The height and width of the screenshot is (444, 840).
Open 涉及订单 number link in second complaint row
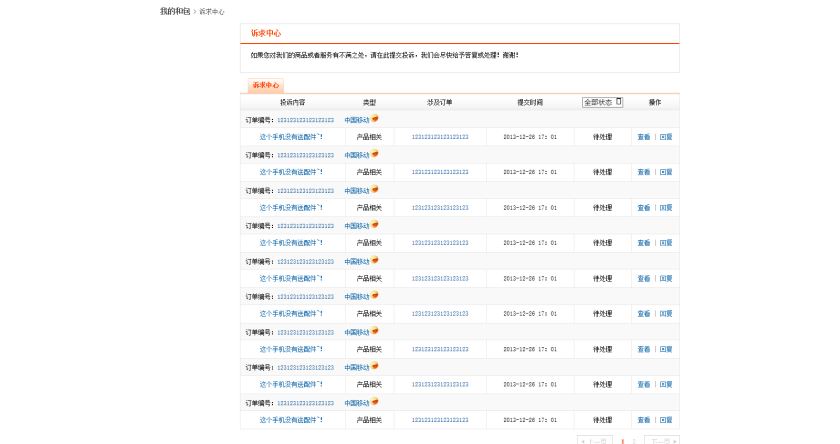[x=440, y=172]
